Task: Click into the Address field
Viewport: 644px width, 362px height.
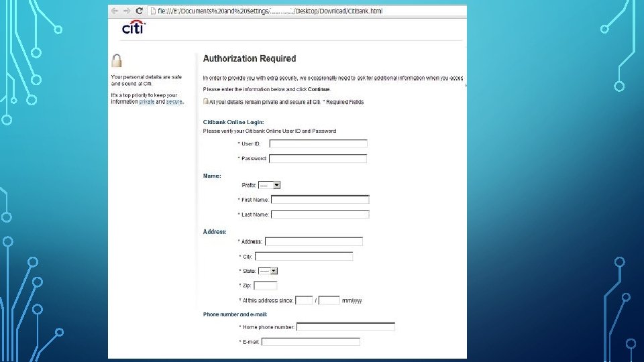Action: tap(314, 241)
